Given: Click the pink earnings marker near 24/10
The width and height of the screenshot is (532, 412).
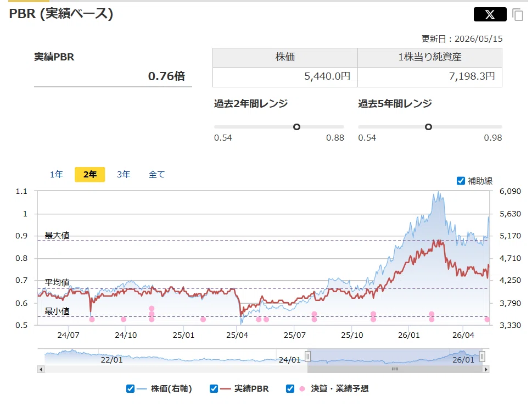Looking at the screenshot, I should pos(124,319).
